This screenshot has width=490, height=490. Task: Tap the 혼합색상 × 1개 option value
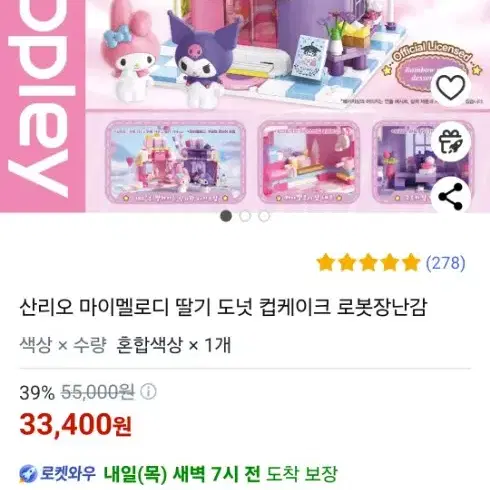(174, 345)
